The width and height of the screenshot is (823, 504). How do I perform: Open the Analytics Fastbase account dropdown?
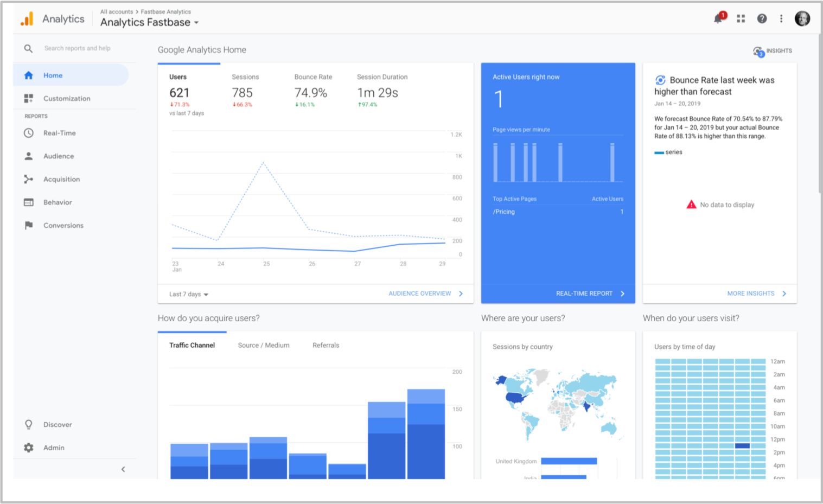click(x=150, y=22)
